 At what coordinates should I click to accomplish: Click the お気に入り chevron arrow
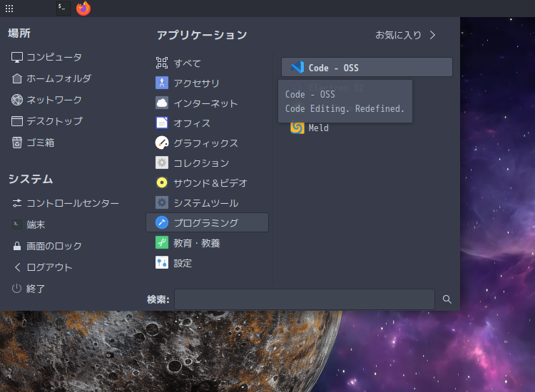point(433,35)
